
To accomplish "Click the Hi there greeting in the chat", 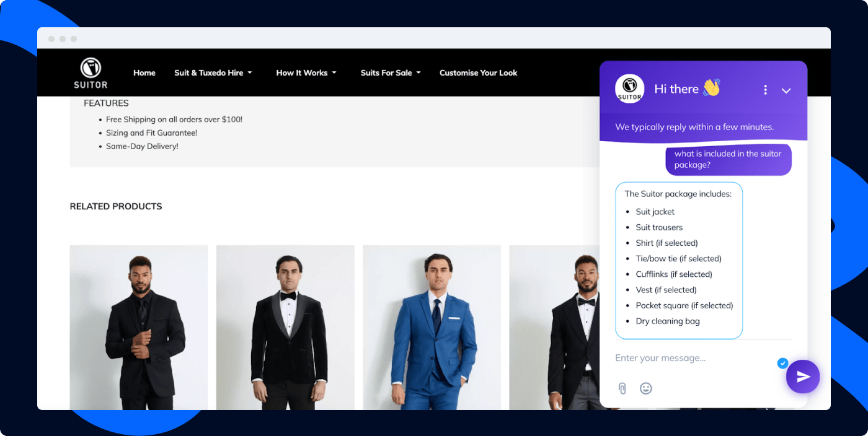I will pyautogui.click(x=676, y=89).
